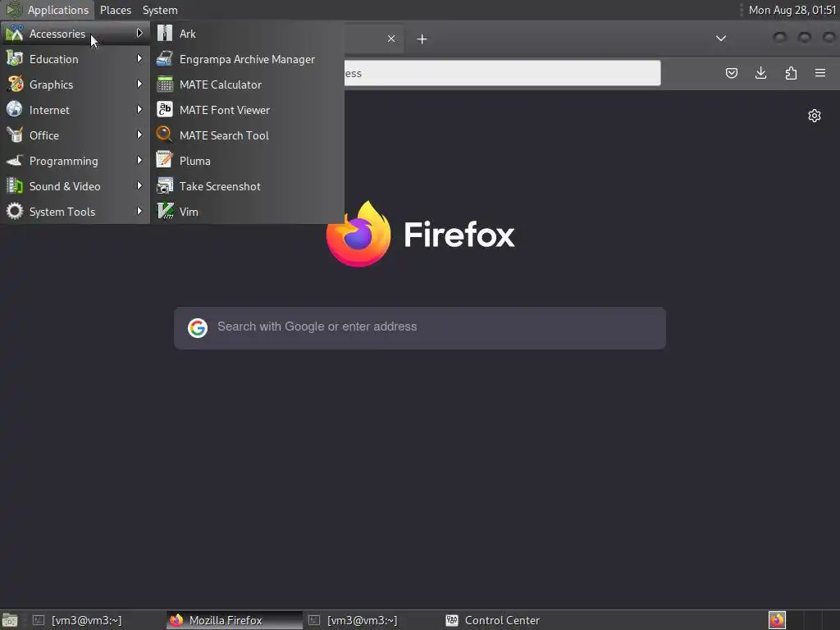840x630 pixels.
Task: Expand the Programming submenu arrow
Action: pos(139,160)
